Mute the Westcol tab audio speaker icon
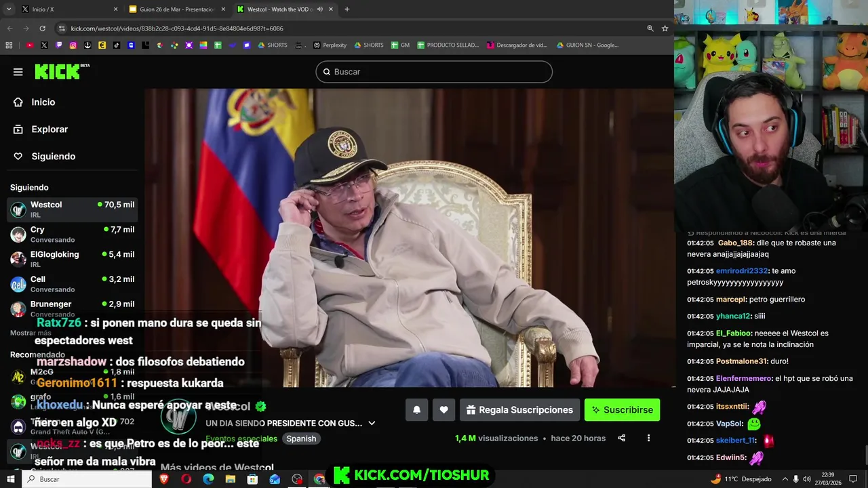The image size is (868, 488). pyautogui.click(x=319, y=9)
